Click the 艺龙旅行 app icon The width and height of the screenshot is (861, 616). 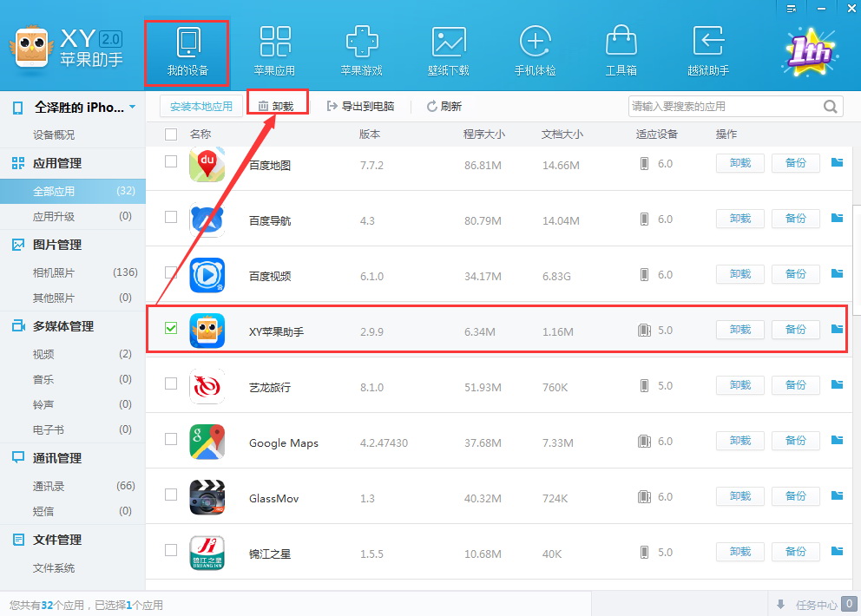pyautogui.click(x=207, y=386)
